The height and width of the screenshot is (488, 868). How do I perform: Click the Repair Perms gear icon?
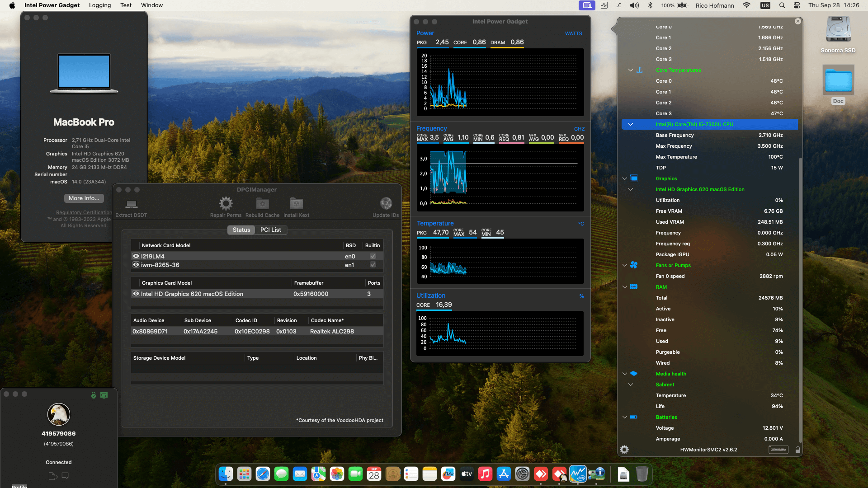point(226,203)
